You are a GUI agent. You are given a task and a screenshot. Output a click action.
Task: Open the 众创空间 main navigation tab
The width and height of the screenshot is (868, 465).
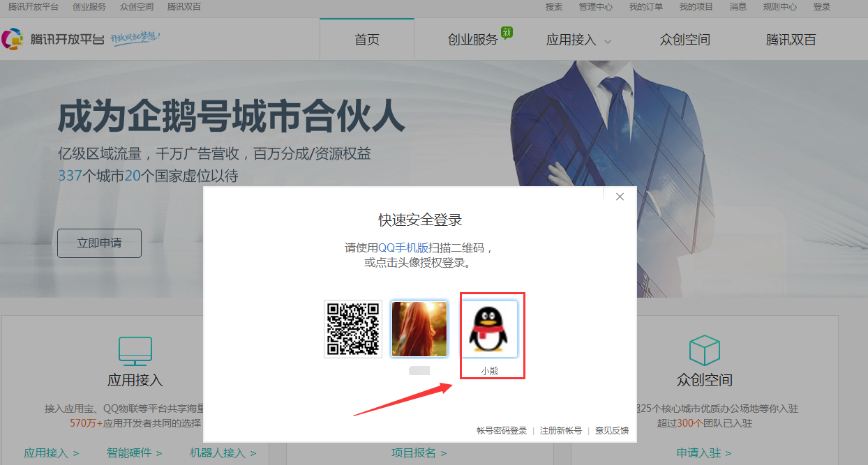pos(685,40)
